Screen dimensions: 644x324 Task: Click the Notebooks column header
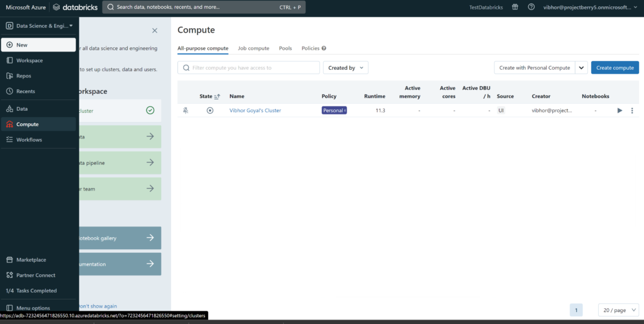596,96
